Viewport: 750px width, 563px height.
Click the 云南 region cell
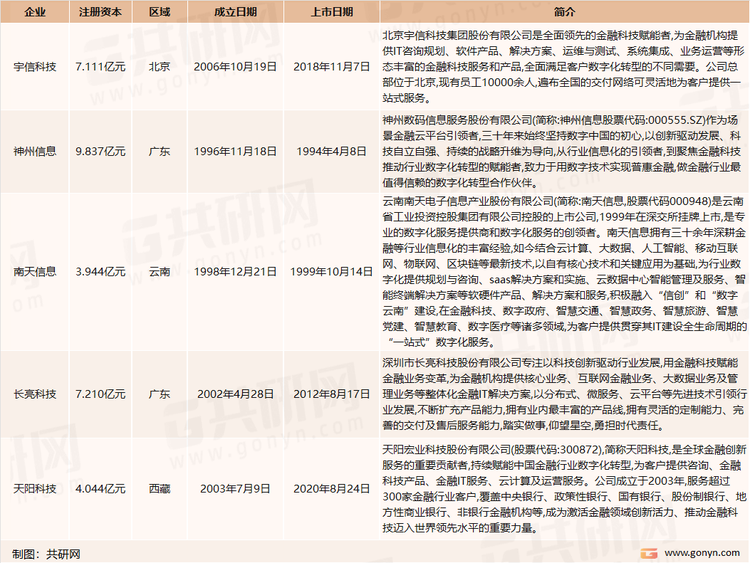(x=159, y=272)
